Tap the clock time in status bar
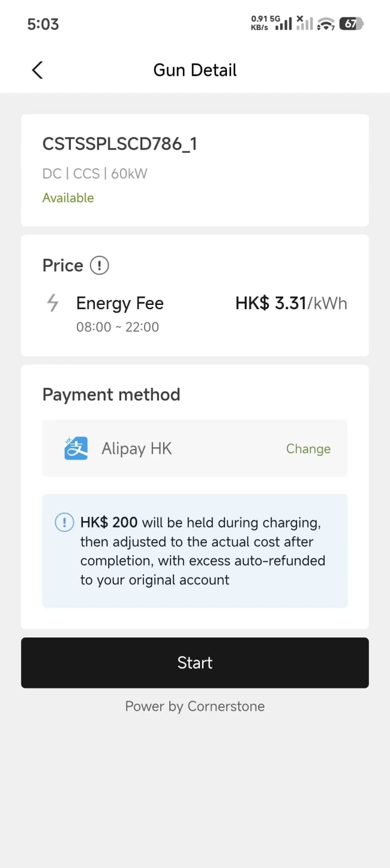Screen dimensions: 390x868 (43, 25)
